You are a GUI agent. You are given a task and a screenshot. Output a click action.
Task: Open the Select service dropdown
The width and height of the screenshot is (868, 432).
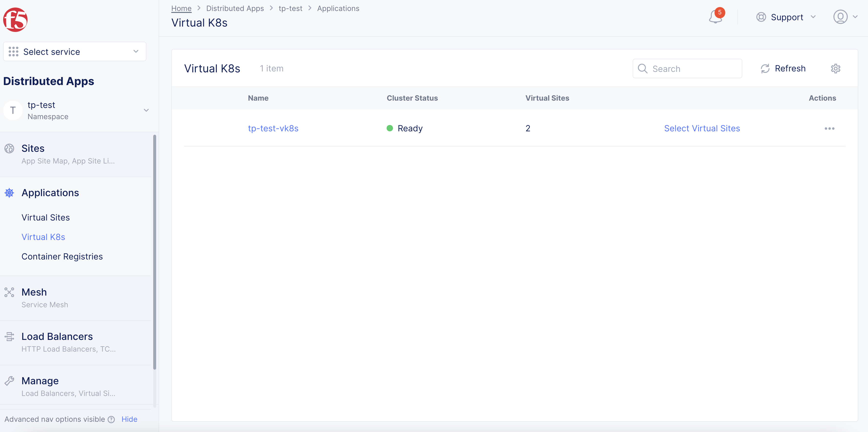pyautogui.click(x=75, y=52)
